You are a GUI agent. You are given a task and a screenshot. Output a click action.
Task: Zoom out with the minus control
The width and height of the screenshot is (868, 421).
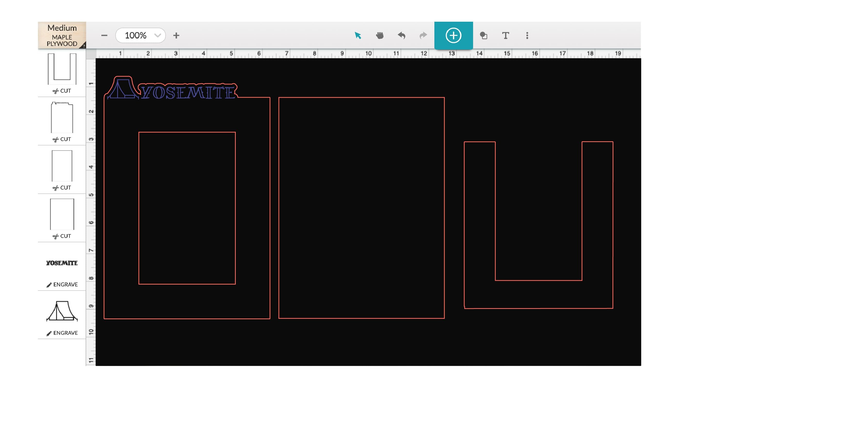click(104, 35)
